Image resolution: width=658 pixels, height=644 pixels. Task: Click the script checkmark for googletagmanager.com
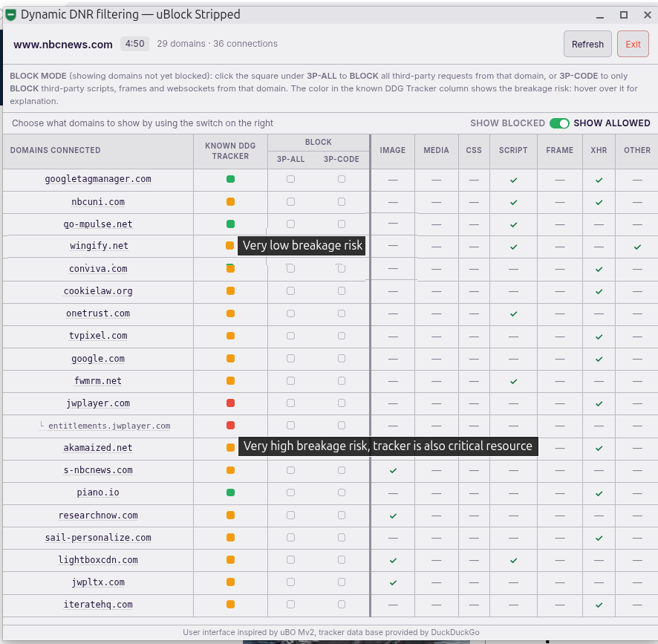514,180
